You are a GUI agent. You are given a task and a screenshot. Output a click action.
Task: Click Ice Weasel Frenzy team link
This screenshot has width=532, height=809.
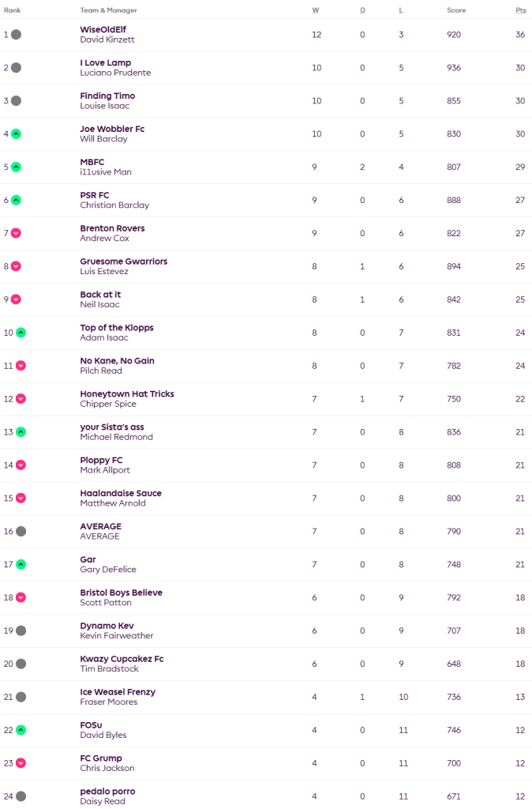coord(118,691)
